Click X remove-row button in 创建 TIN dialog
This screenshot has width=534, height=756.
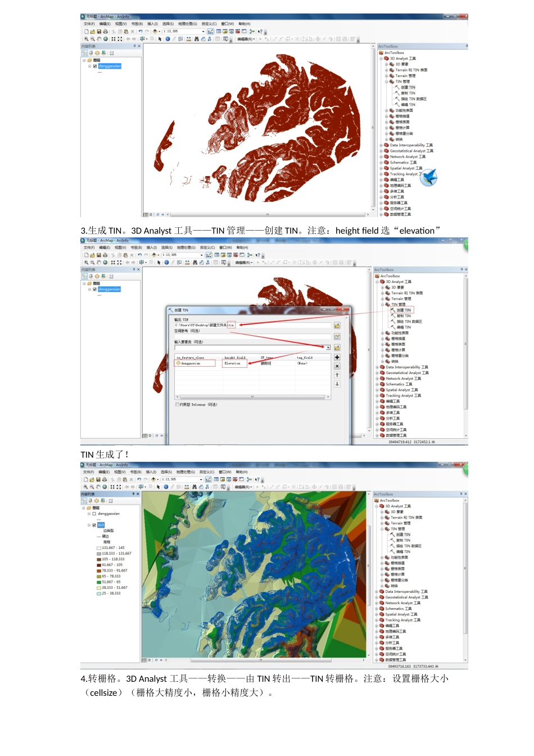(337, 366)
